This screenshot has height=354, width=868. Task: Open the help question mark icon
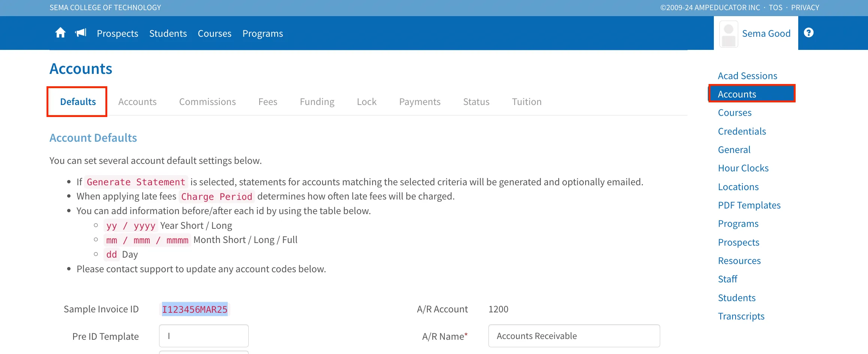tap(809, 33)
